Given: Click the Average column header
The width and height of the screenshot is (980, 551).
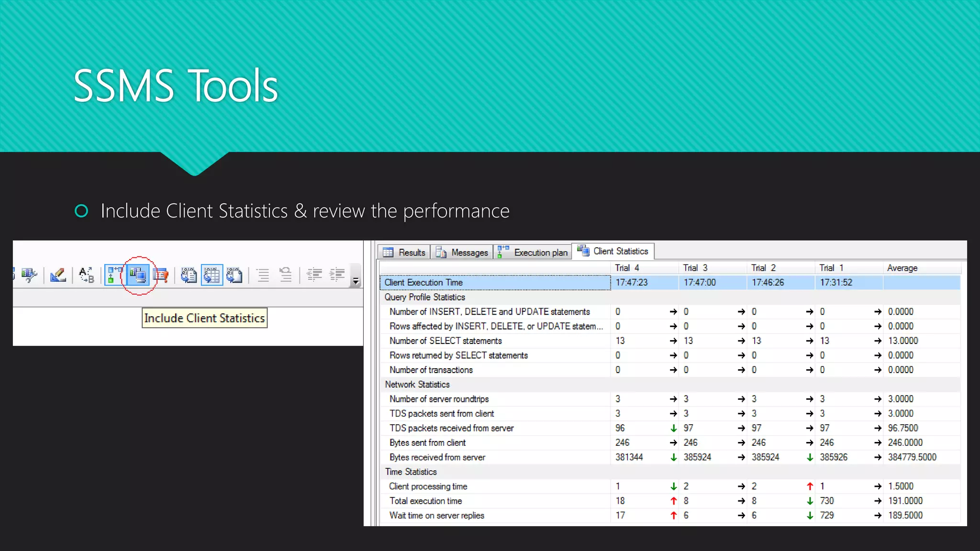Looking at the screenshot, I should [922, 268].
